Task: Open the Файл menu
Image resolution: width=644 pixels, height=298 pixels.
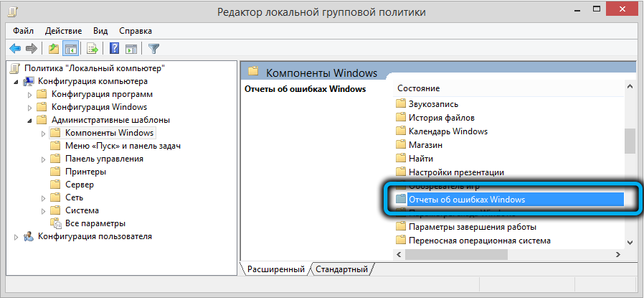Action: [22, 31]
